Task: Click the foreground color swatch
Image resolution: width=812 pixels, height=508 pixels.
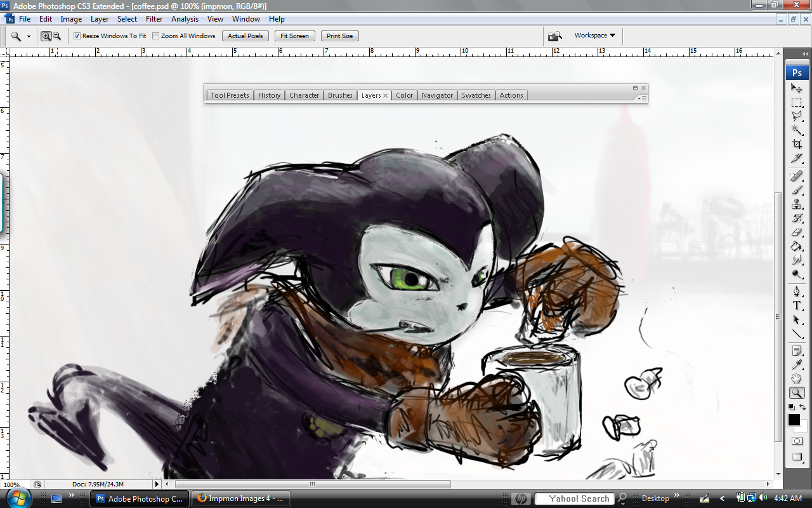Action: [794, 420]
